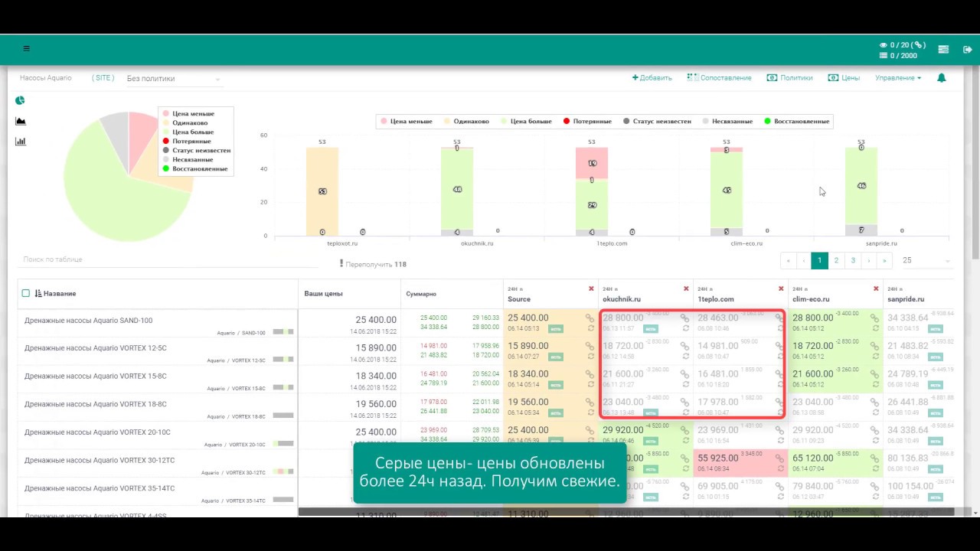Click Переполучить 118 to refetch prices
This screenshot has width=980, height=551.
pos(374,264)
